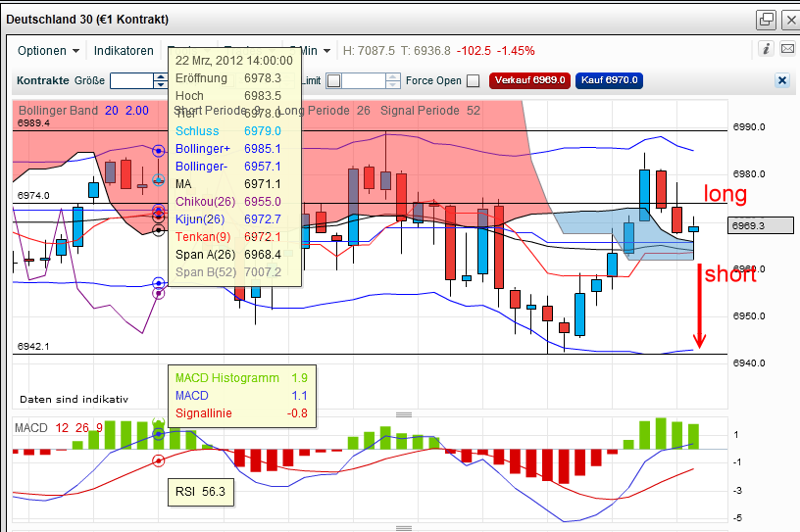800x532 pixels.
Task: Click the Bollinger Band indicator label
Action: [x=58, y=111]
